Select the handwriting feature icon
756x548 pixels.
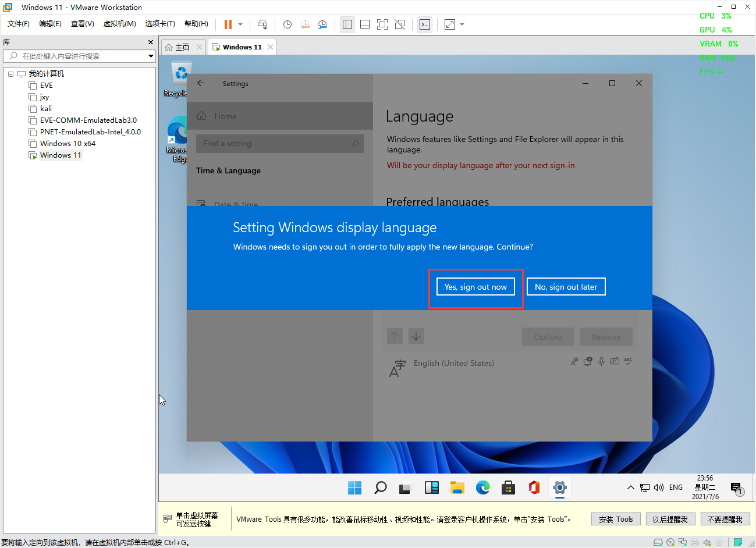pos(615,361)
